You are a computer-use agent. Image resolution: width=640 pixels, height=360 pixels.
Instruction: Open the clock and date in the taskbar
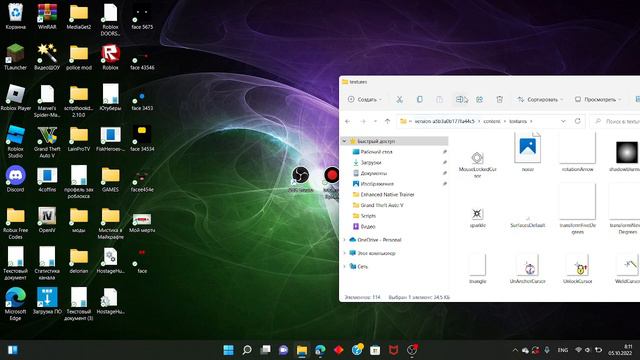620,350
